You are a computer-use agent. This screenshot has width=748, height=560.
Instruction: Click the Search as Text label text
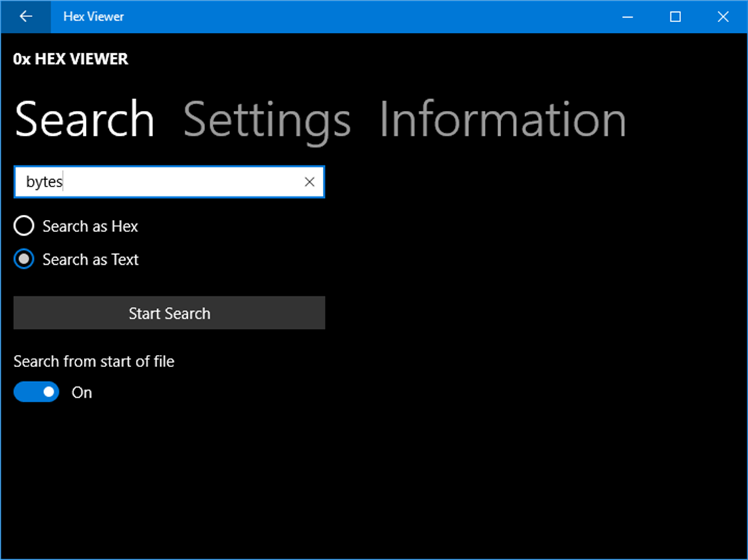[x=90, y=259]
